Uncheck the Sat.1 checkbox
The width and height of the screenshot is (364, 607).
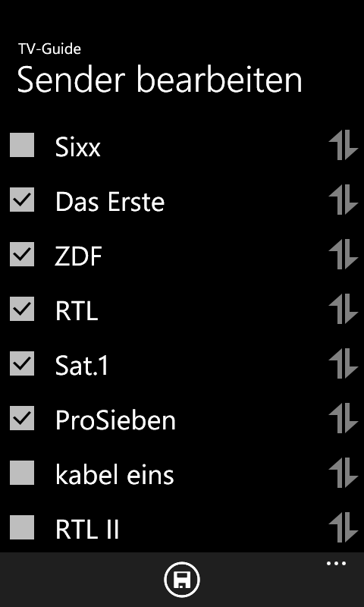click(22, 363)
